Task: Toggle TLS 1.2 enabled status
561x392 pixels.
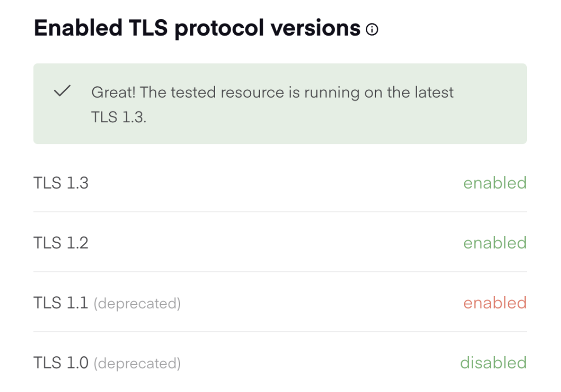Action: [x=494, y=243]
